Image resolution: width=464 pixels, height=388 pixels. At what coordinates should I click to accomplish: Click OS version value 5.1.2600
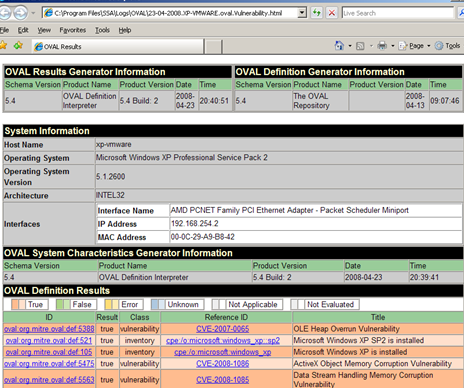tap(111, 176)
